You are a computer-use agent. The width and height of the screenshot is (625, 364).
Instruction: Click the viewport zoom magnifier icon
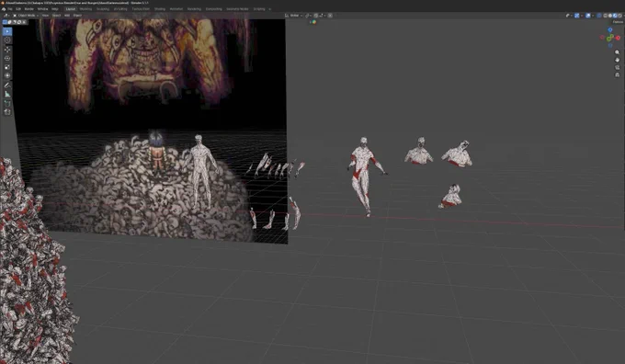coord(617,52)
